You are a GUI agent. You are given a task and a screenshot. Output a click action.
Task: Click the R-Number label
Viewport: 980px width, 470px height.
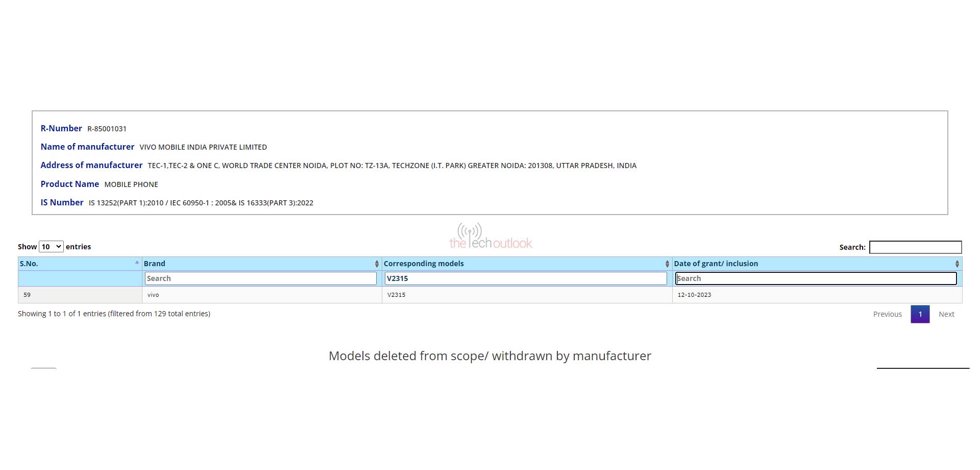(x=61, y=128)
